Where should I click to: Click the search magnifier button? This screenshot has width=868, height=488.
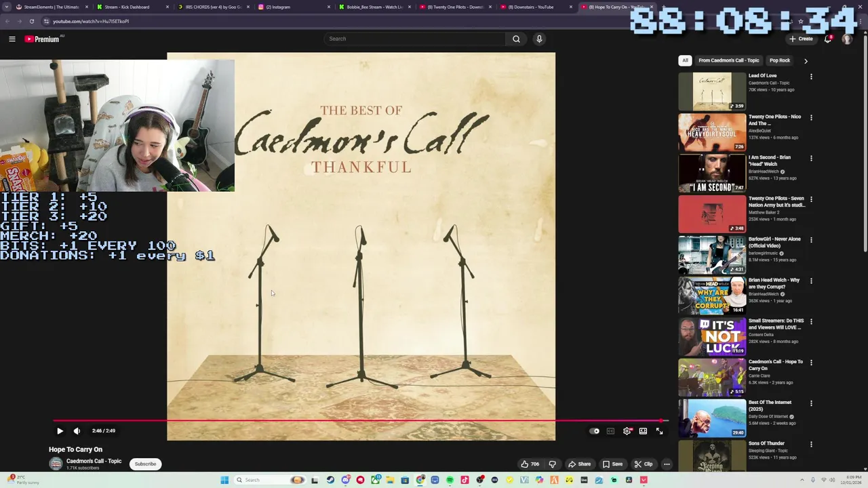click(x=516, y=39)
